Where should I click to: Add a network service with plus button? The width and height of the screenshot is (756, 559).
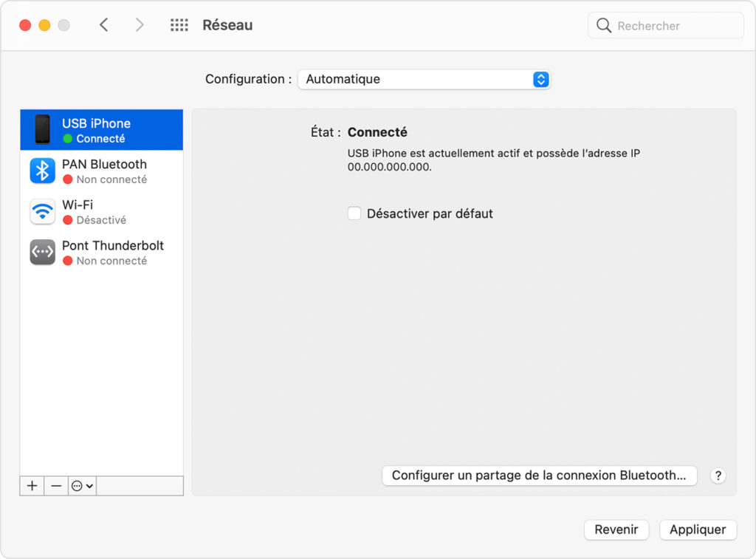point(32,486)
